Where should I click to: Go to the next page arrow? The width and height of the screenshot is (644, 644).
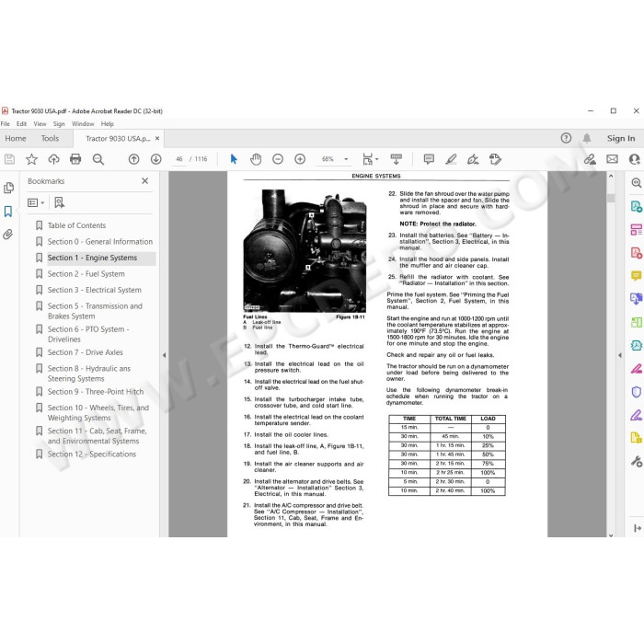pos(156,159)
